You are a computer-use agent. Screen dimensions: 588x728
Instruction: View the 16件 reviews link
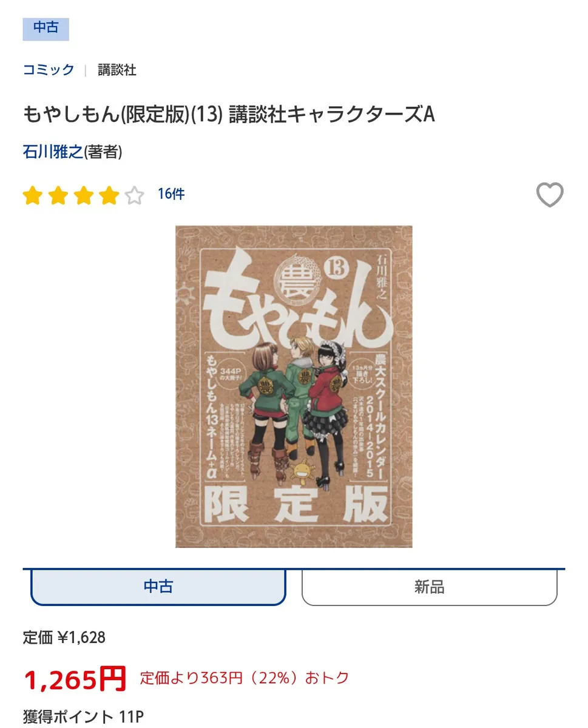[x=171, y=194]
